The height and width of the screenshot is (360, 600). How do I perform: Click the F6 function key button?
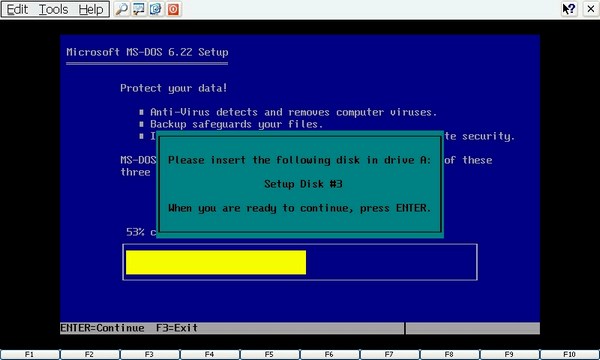[330, 355]
